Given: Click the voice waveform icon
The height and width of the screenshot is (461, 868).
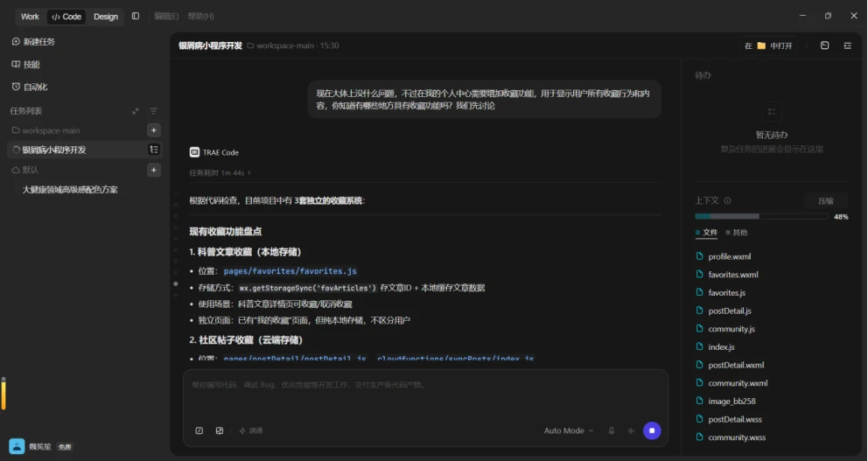Looking at the screenshot, I should (x=631, y=430).
